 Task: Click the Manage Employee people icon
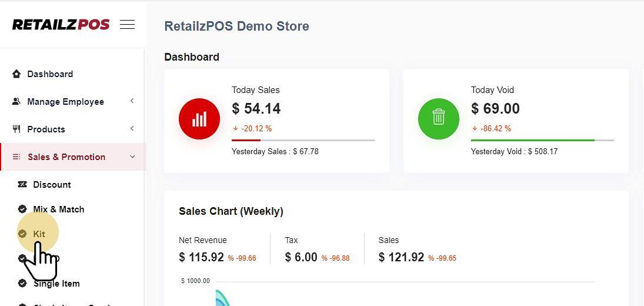coord(16,102)
